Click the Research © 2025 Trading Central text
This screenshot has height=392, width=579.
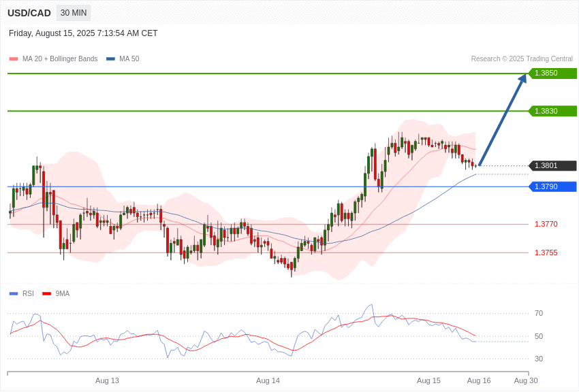coord(522,59)
